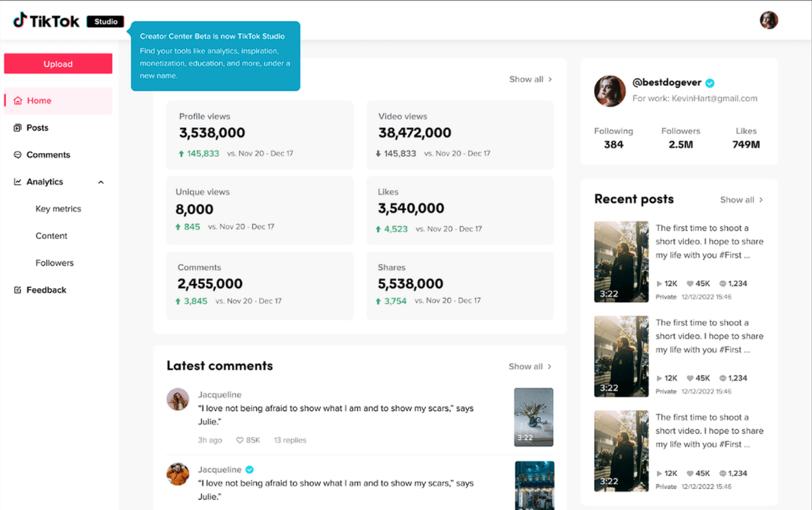Open the Unique views metric card
The width and height of the screenshot is (812, 510).
(260, 211)
